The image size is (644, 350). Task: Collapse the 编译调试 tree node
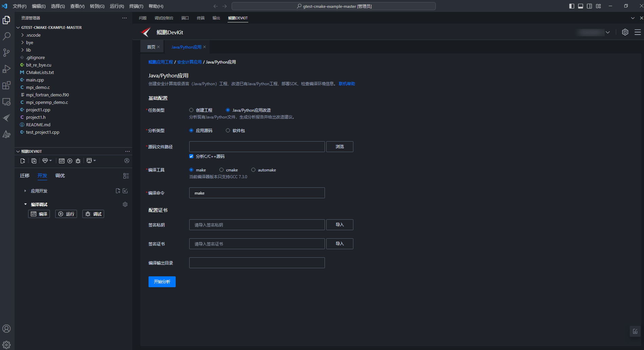pos(25,204)
